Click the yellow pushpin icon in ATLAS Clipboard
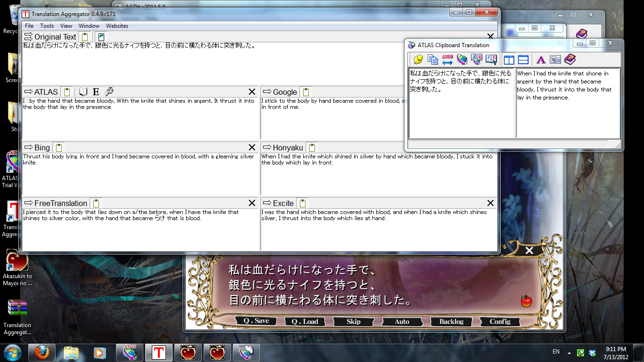 [418, 59]
